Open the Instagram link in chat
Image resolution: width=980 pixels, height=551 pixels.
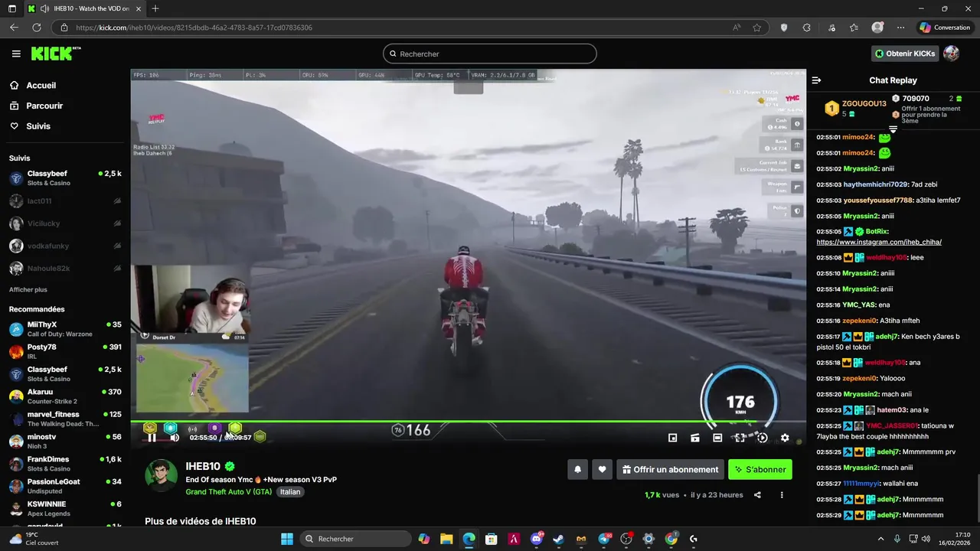[x=879, y=242]
